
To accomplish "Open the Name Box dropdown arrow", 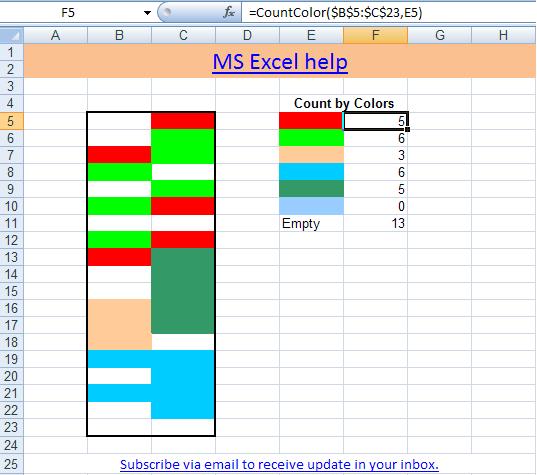I will (147, 13).
